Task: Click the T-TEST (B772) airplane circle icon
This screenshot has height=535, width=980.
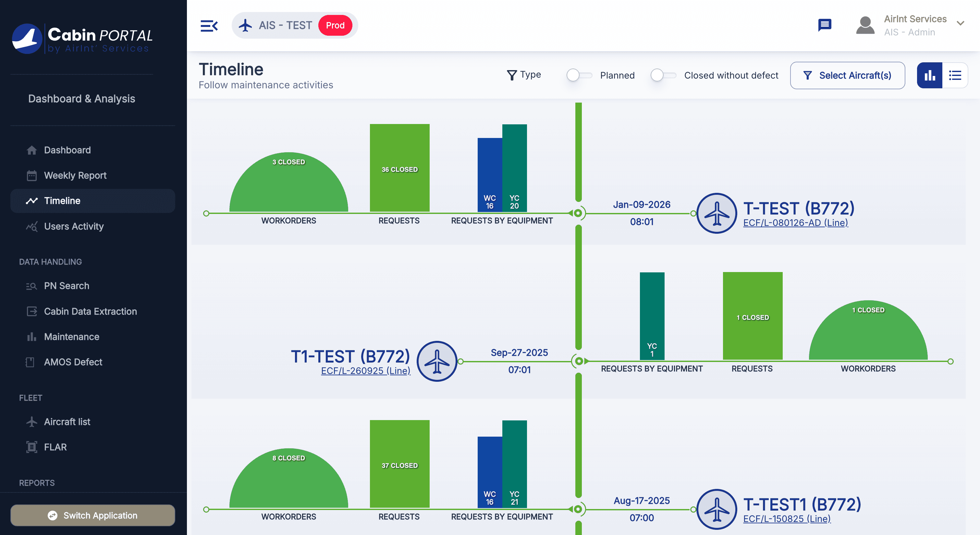Action: pos(717,213)
